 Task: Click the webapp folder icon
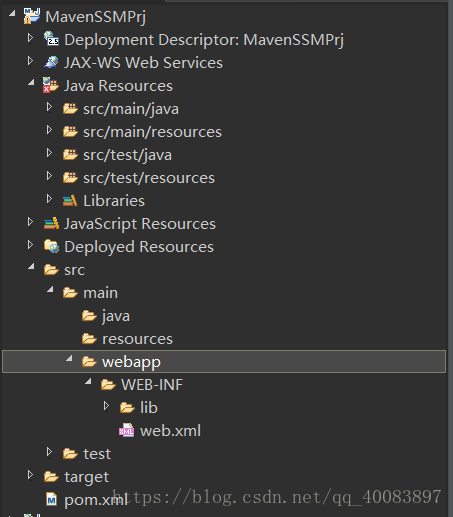tap(89, 361)
